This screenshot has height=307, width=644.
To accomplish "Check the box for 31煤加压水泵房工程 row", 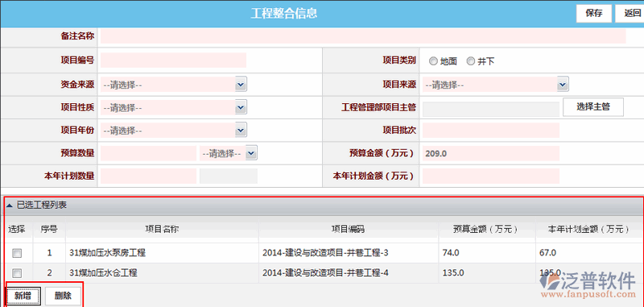I will [x=17, y=253].
